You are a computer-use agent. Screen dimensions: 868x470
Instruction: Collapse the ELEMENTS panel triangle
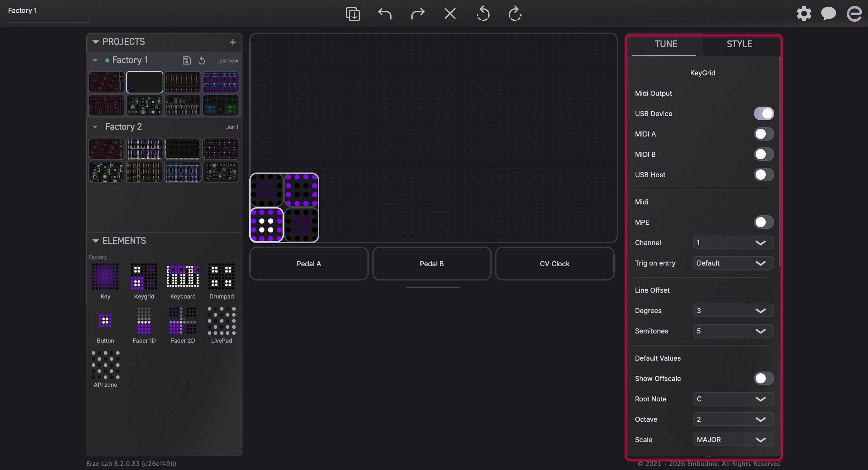coord(96,241)
